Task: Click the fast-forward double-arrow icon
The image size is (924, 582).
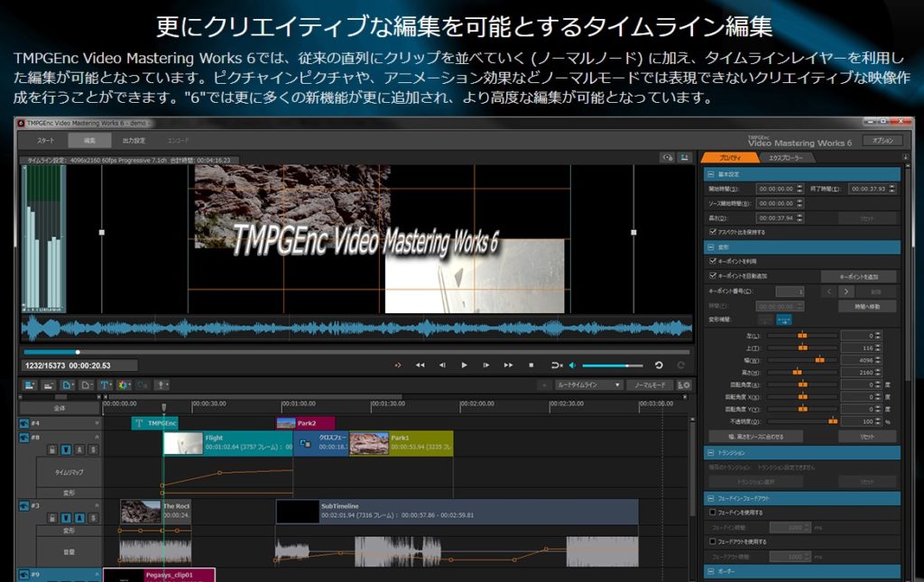Action: 508,365
